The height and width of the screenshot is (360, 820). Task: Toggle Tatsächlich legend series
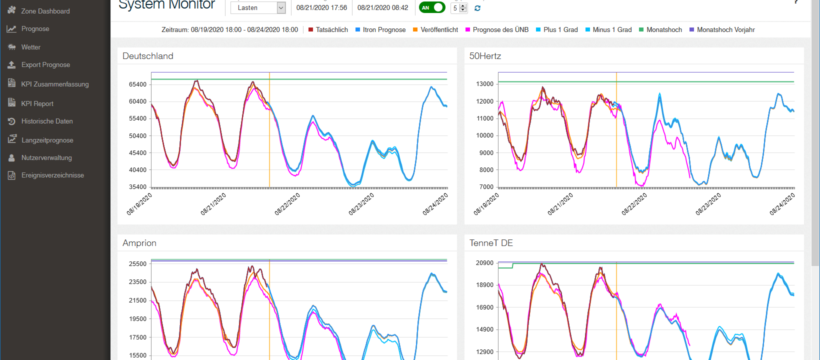click(328, 30)
